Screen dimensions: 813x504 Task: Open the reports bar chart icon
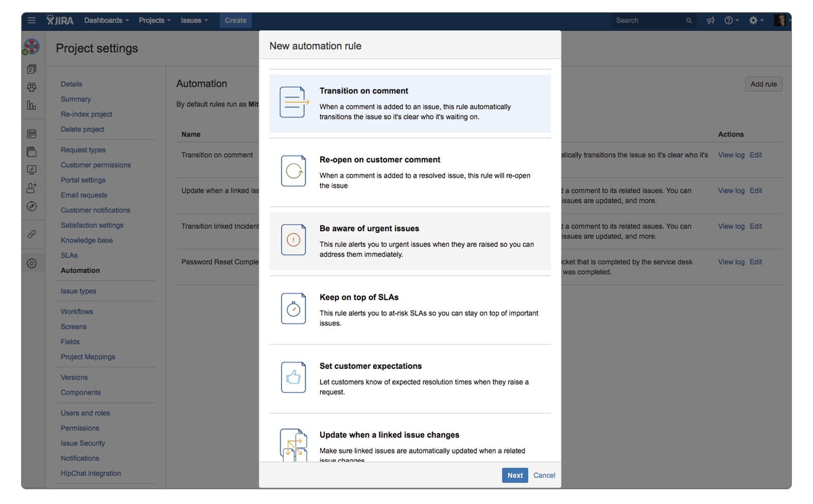[32, 105]
